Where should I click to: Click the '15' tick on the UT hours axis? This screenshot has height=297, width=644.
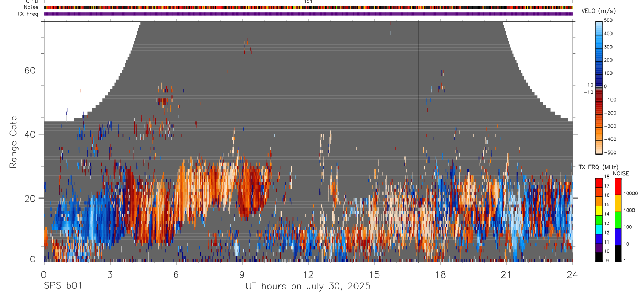click(x=374, y=274)
